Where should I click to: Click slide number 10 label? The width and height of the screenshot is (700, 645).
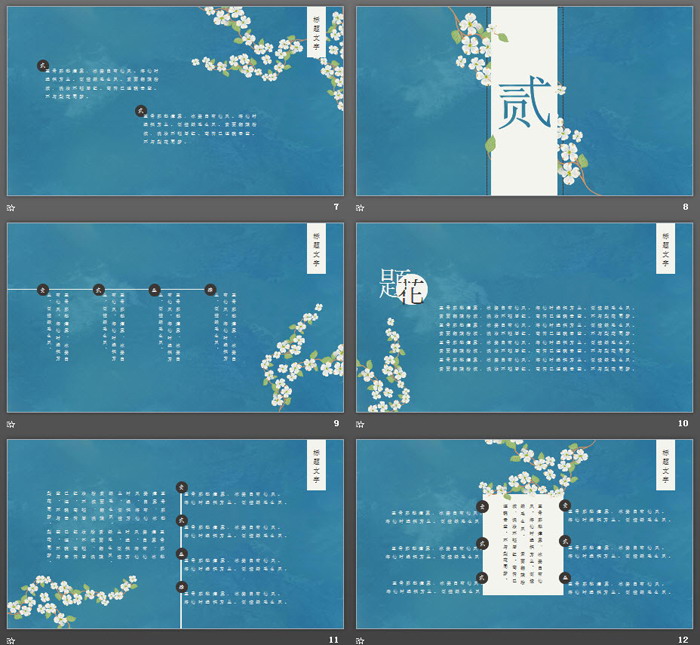683,423
